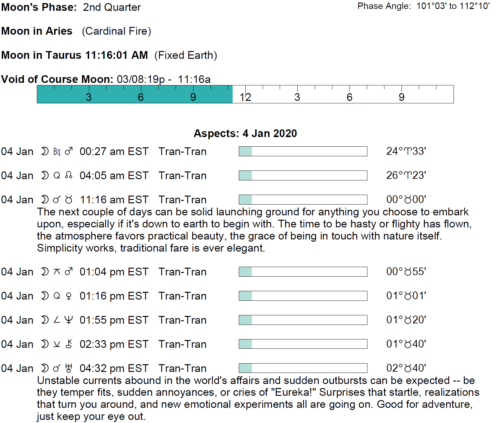Click the Uranus glyph in the 04:32 pm row
The height and width of the screenshot is (423, 504).
(69, 368)
